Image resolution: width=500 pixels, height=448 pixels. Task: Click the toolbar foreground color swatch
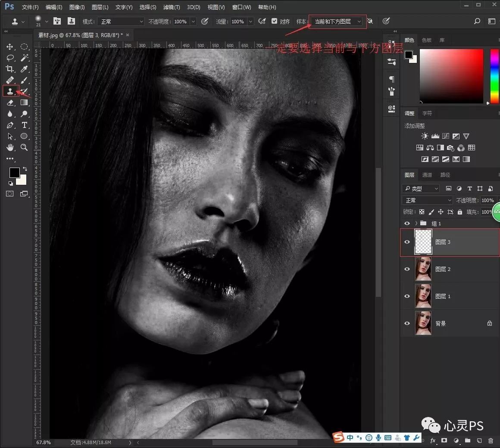click(x=14, y=172)
